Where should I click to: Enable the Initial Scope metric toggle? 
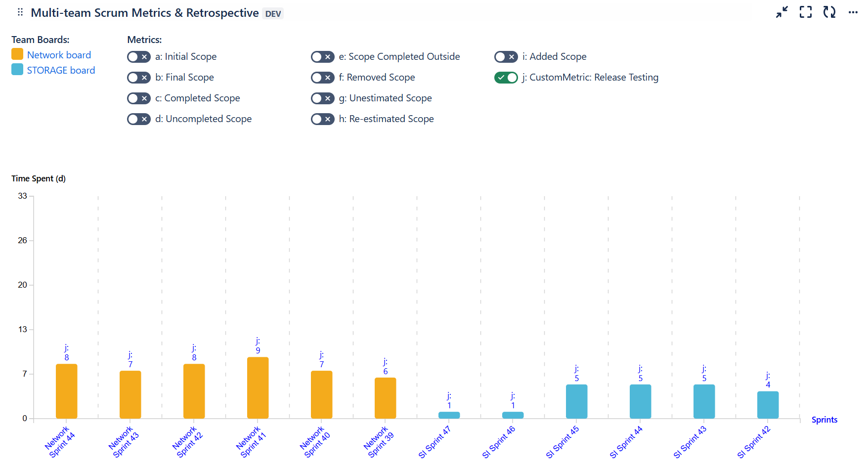click(139, 57)
